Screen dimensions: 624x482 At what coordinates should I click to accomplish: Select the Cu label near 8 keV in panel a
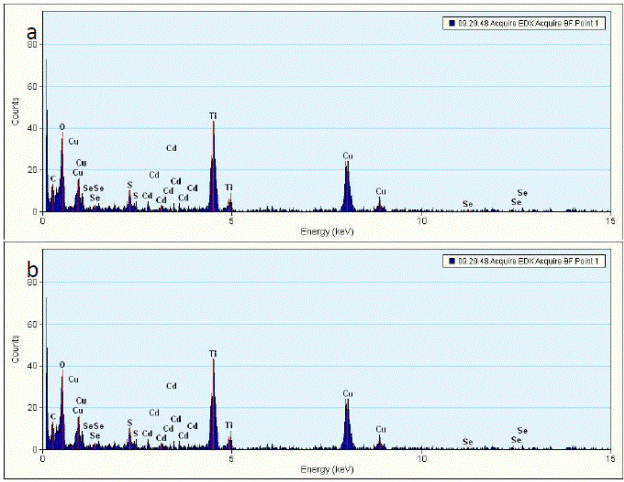(348, 156)
